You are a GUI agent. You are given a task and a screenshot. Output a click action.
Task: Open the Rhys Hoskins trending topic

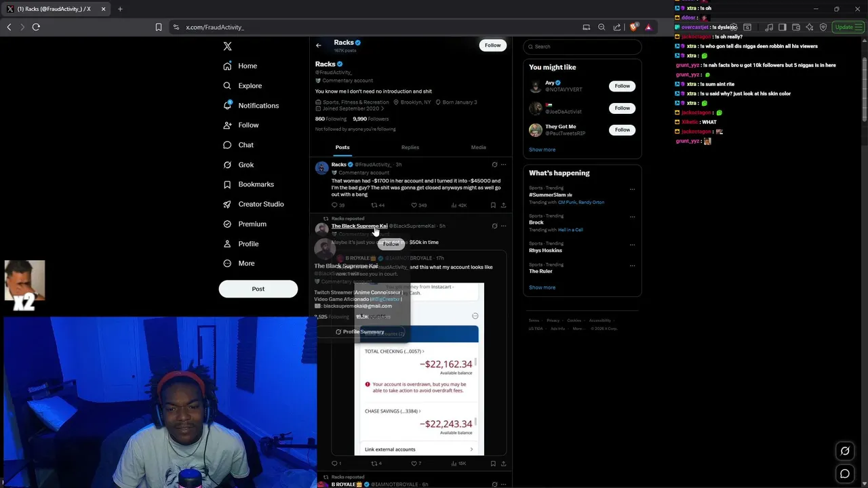pos(545,250)
